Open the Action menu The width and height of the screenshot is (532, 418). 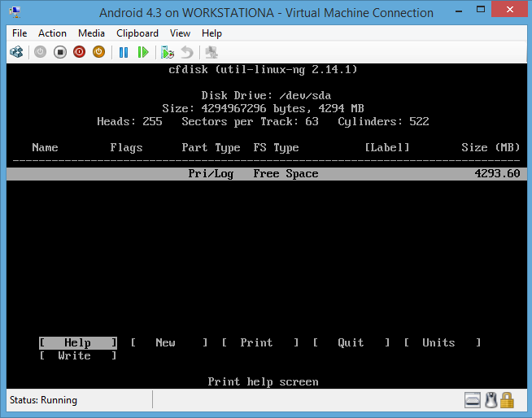(x=52, y=33)
